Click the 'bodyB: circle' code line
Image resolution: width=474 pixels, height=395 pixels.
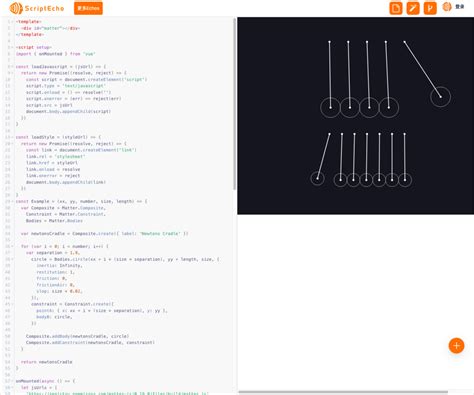54,317
